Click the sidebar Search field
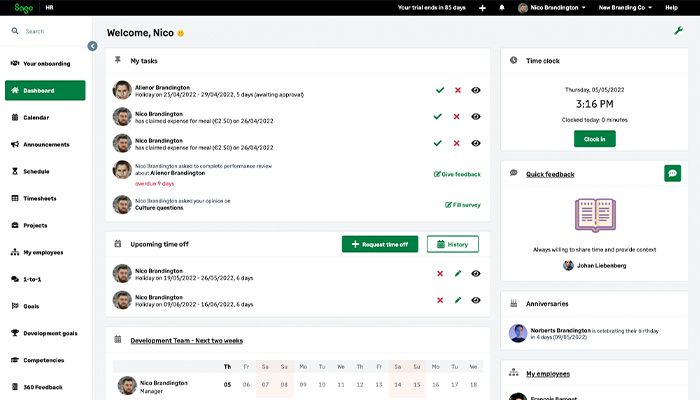The image size is (700, 400). 50,31
